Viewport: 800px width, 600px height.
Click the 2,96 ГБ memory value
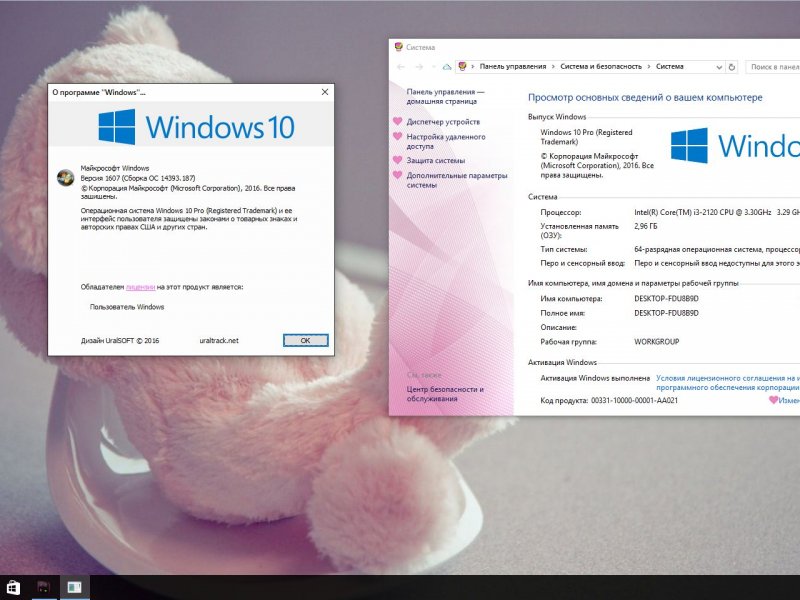[x=645, y=226]
